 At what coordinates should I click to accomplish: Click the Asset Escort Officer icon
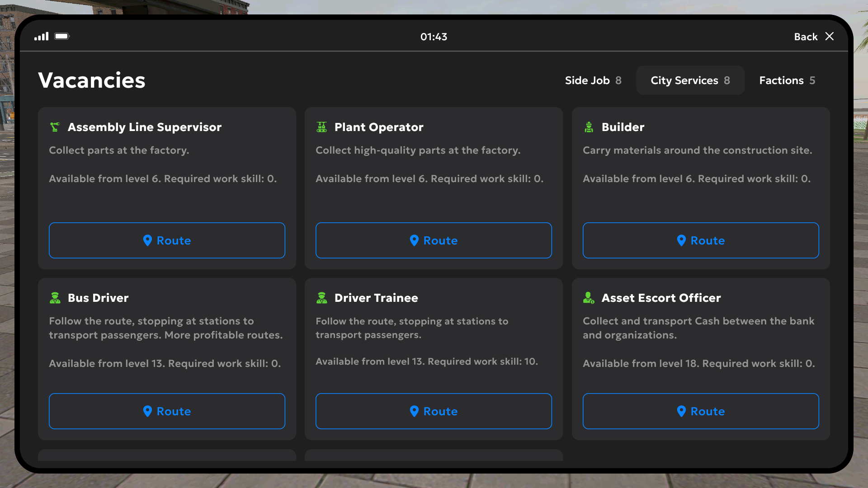click(x=589, y=298)
